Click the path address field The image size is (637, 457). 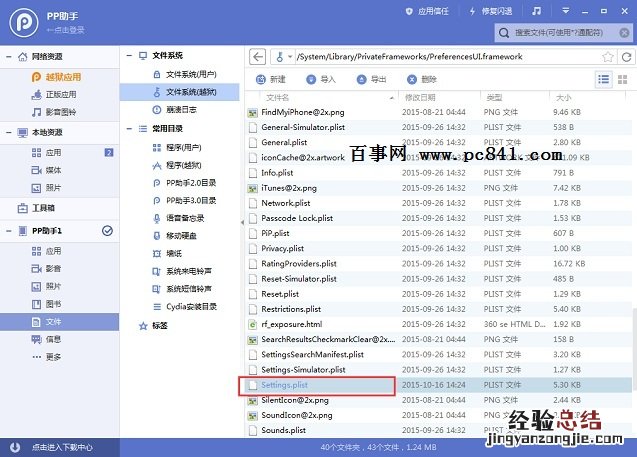(447, 56)
